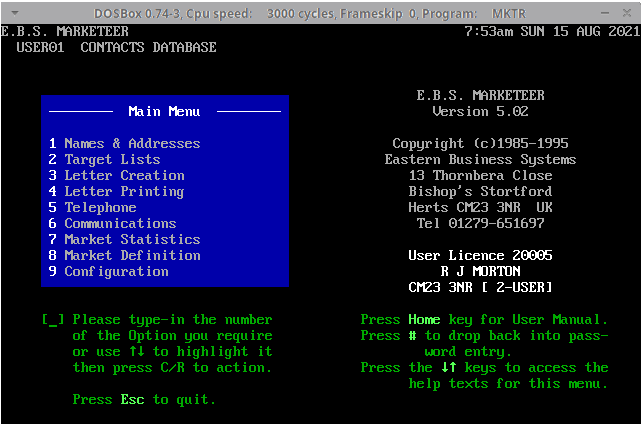Open option 6 Communications
Screen dimensions: 642x425
[x=112, y=224]
